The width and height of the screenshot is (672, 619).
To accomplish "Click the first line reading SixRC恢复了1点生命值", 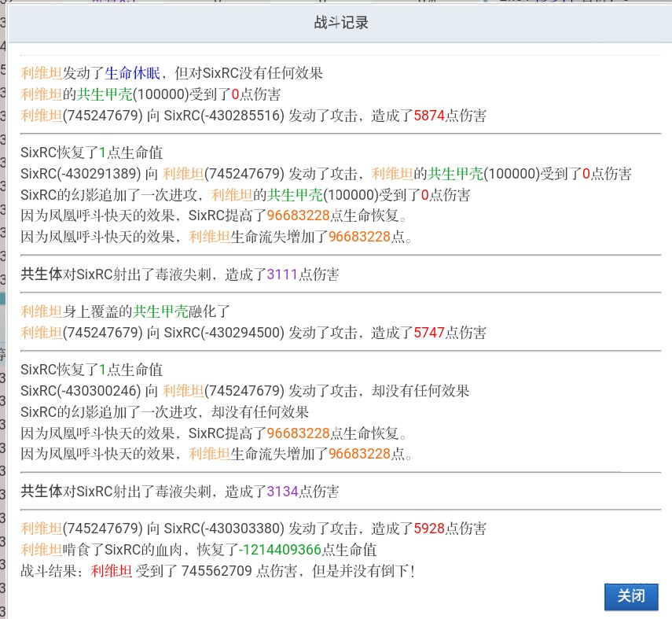I will click(92, 153).
